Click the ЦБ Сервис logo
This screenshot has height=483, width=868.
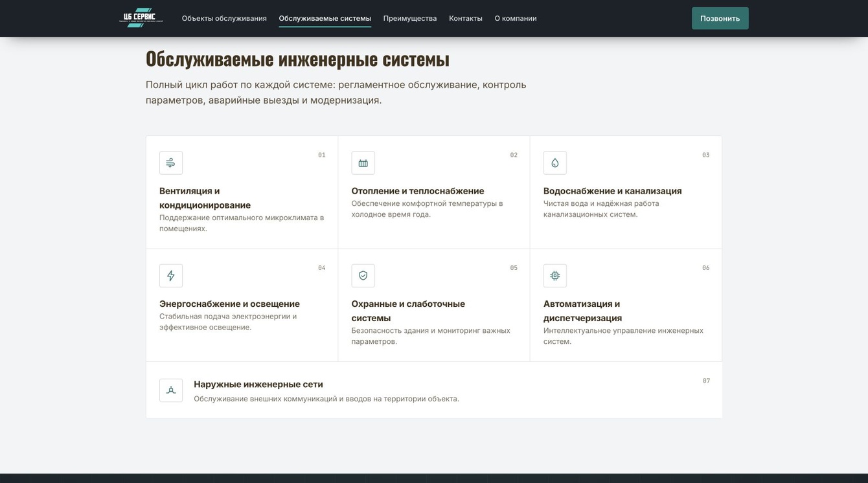pyautogui.click(x=141, y=18)
